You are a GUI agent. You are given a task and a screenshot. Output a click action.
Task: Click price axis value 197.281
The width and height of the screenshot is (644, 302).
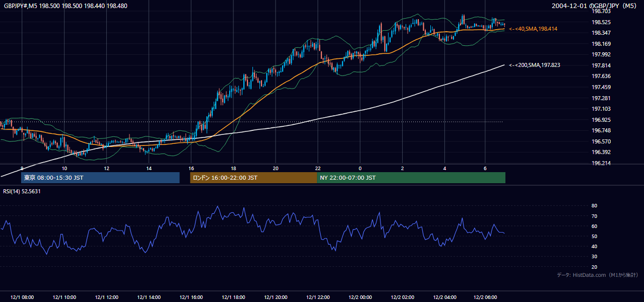point(601,98)
